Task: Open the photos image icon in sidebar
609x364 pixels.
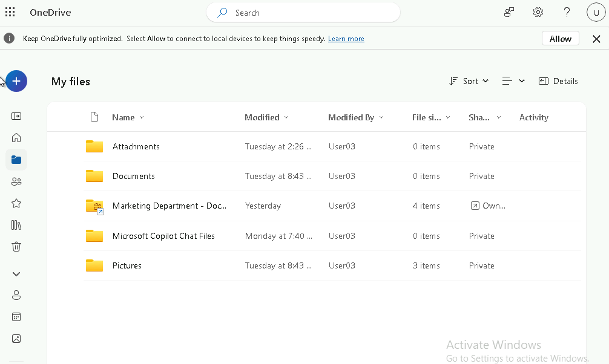Action: (x=16, y=339)
